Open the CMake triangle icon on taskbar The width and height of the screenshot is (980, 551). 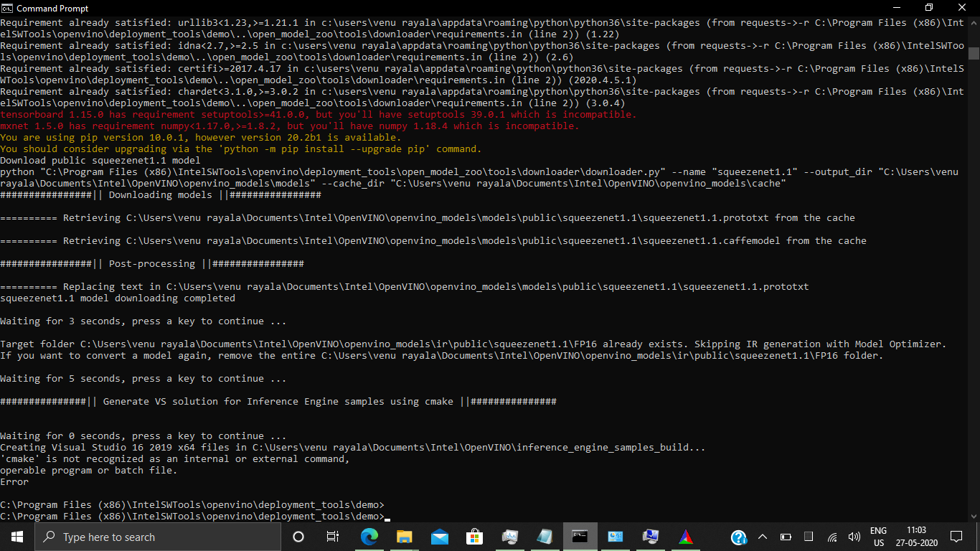tap(685, 537)
